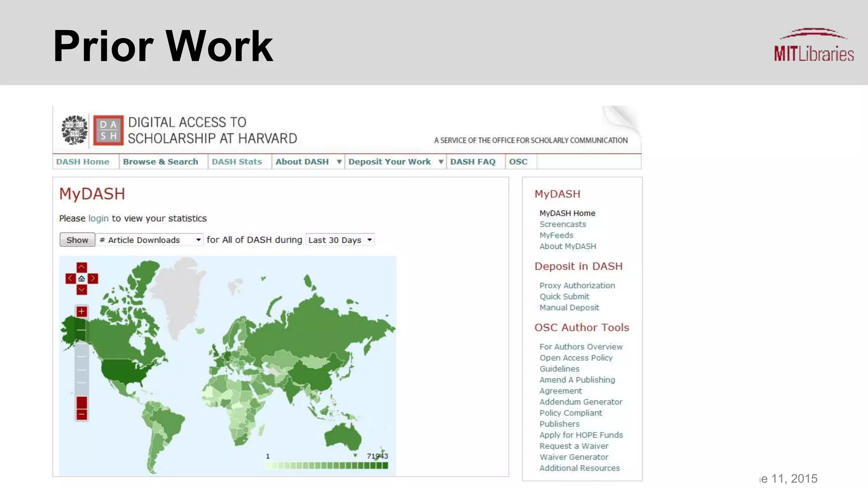Viewport: 868px width, 488px height.
Task: Click the Harvard seal emblem
Action: (x=75, y=130)
